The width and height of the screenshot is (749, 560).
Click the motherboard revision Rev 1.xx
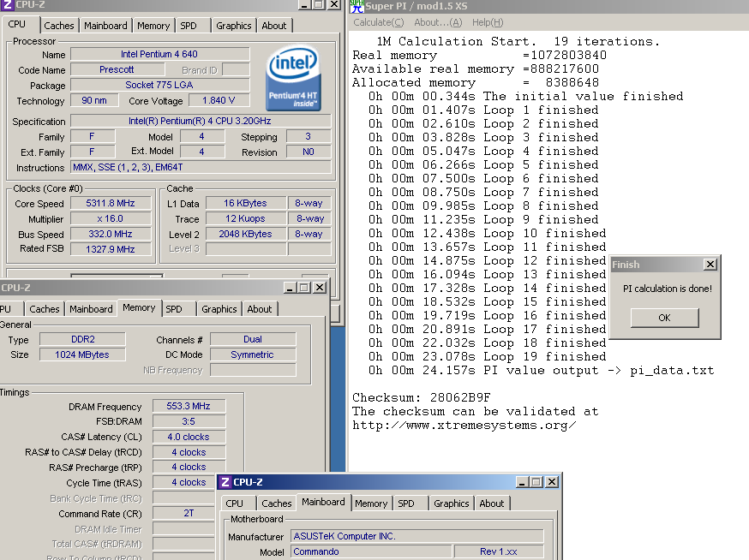pyautogui.click(x=499, y=552)
